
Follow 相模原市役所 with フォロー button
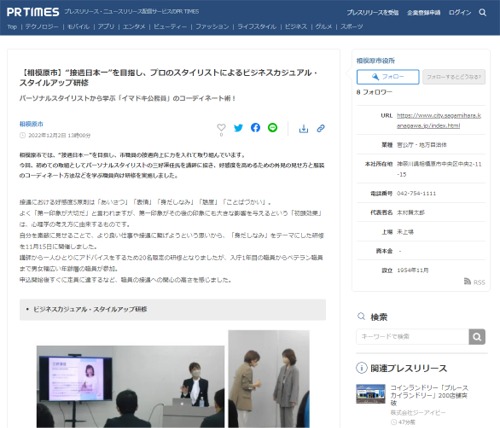click(x=388, y=77)
